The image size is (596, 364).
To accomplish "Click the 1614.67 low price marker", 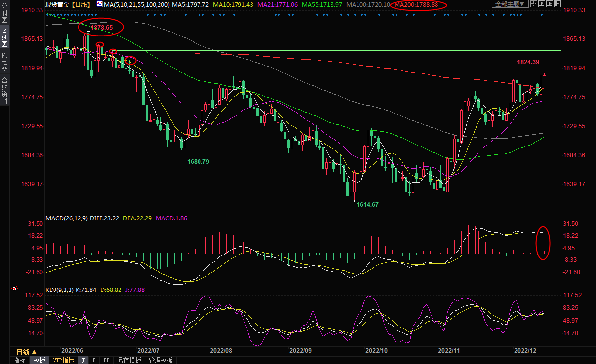I will [x=367, y=204].
